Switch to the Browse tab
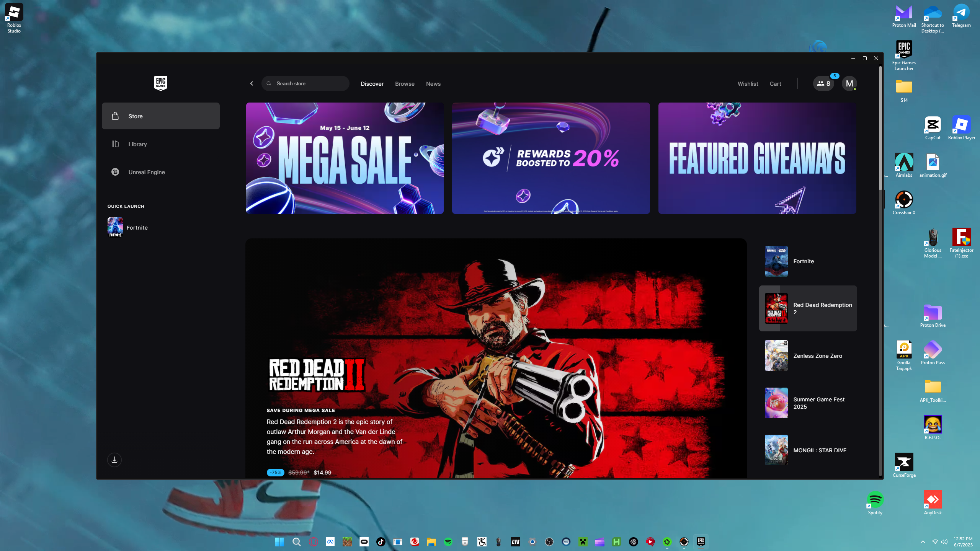 click(405, 84)
